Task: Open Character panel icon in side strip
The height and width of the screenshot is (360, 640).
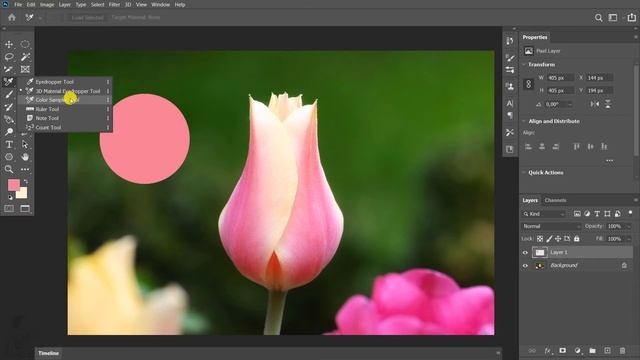Action: point(510,103)
